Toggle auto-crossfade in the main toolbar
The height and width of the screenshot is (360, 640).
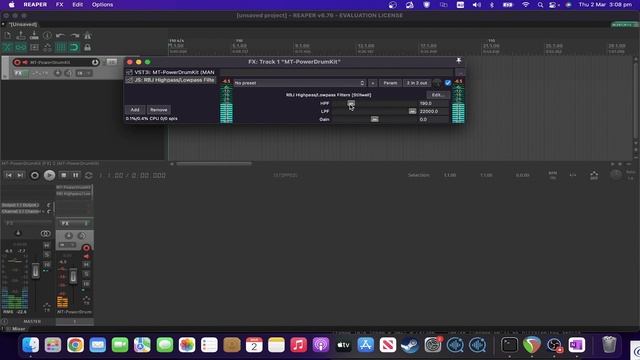(x=7, y=47)
